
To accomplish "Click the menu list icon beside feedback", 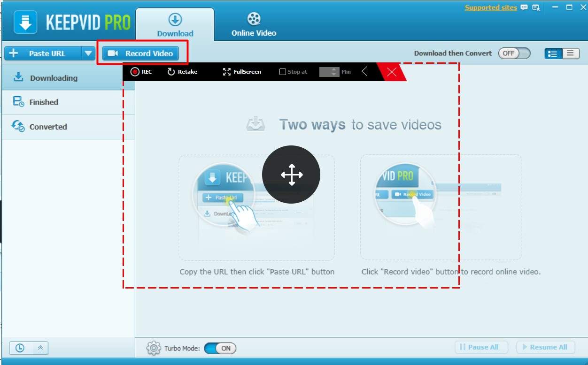I will click(x=536, y=8).
